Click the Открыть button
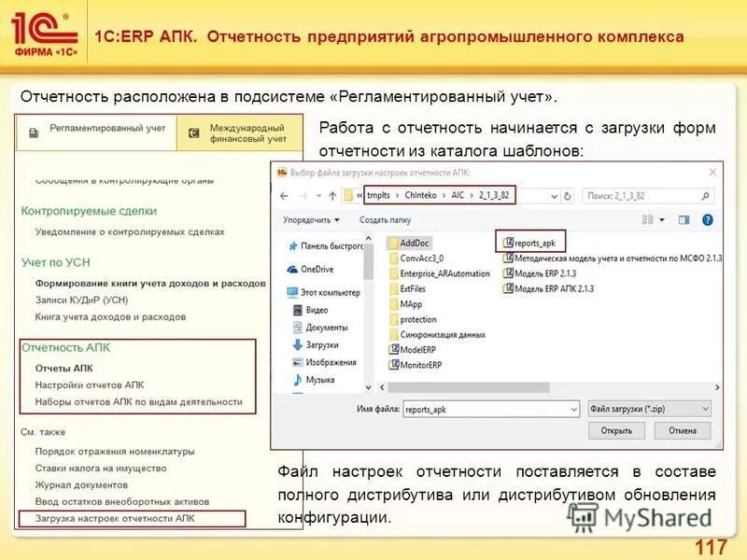This screenshot has height=560, width=747. click(x=616, y=431)
